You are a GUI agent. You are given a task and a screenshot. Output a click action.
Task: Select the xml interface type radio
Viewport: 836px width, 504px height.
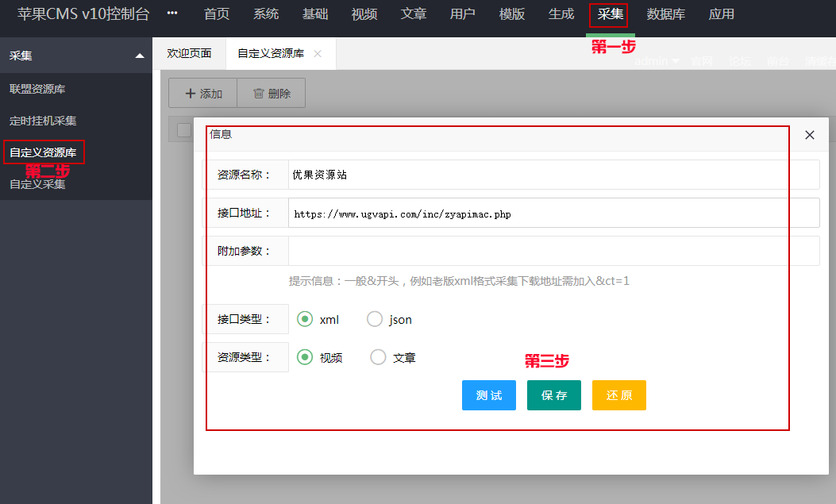click(x=305, y=319)
